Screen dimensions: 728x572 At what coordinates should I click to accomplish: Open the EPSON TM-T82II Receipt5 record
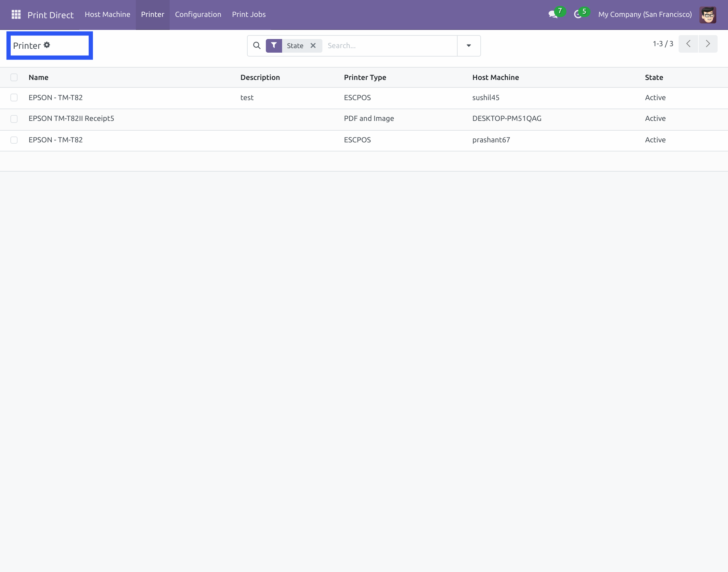coord(71,118)
